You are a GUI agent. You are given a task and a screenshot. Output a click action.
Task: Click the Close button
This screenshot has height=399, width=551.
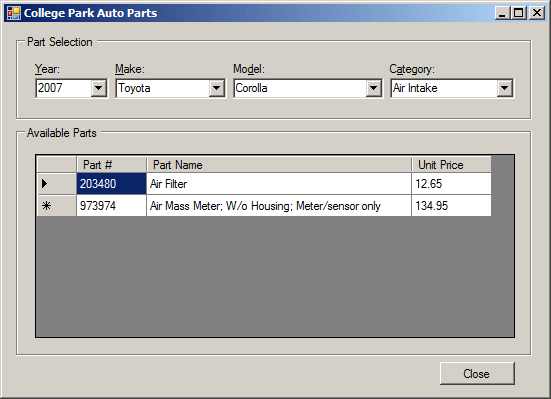point(477,373)
